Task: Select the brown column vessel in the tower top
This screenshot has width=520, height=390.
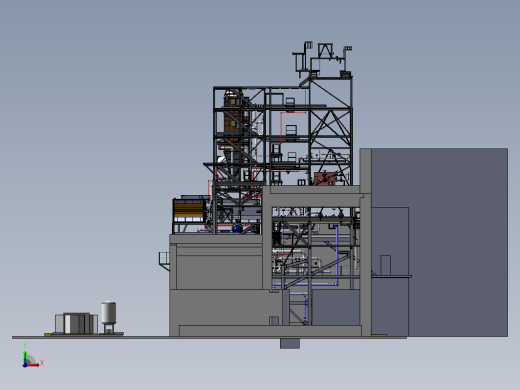Action: 233,114
